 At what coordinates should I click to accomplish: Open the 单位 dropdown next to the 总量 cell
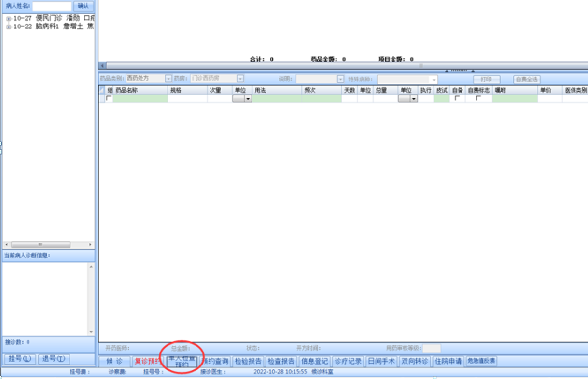click(414, 98)
